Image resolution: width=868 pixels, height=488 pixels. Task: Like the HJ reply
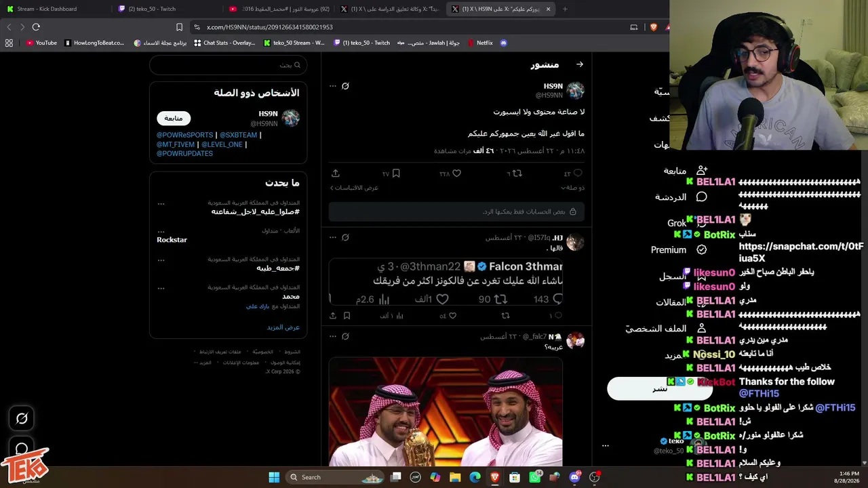tap(452, 315)
